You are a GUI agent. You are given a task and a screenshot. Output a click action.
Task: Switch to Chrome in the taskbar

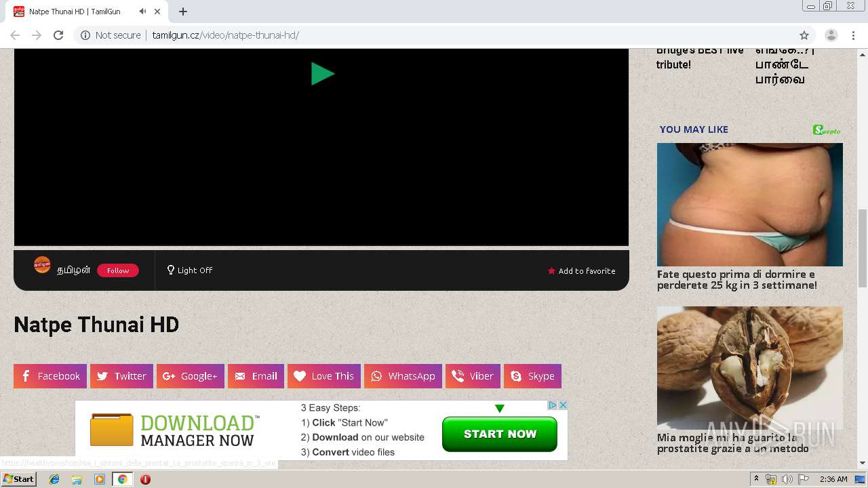coord(122,479)
